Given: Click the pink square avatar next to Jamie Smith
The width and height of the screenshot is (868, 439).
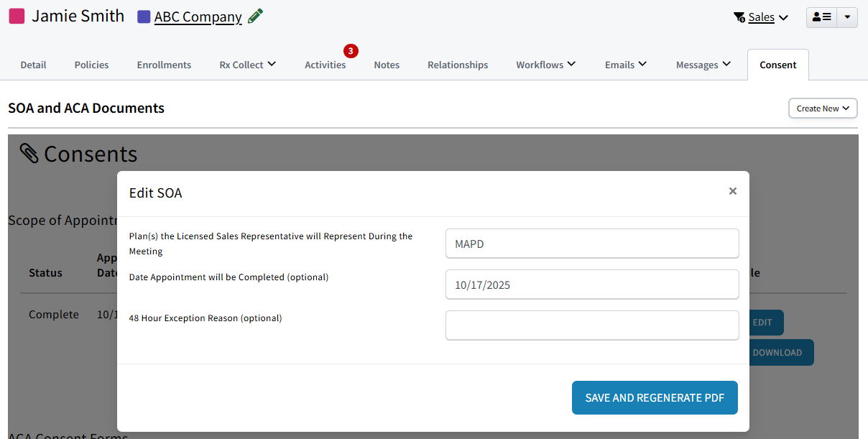Looking at the screenshot, I should [x=16, y=15].
